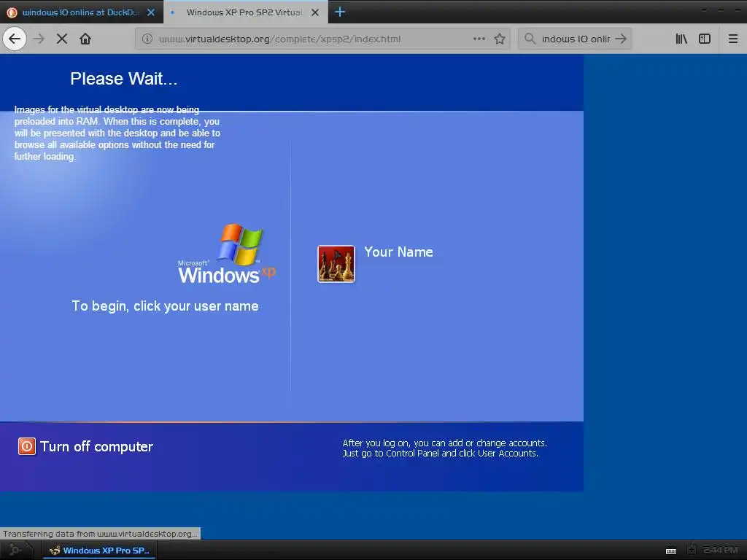Screen dimensions: 747x560
Task: Bookmark this page with the star icon
Action: point(499,39)
